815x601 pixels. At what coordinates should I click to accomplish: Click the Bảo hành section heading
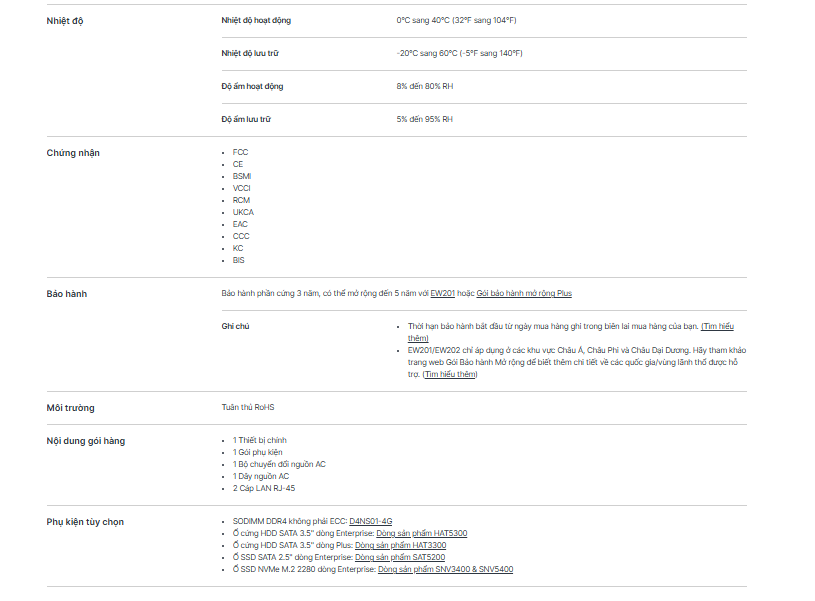(x=67, y=294)
